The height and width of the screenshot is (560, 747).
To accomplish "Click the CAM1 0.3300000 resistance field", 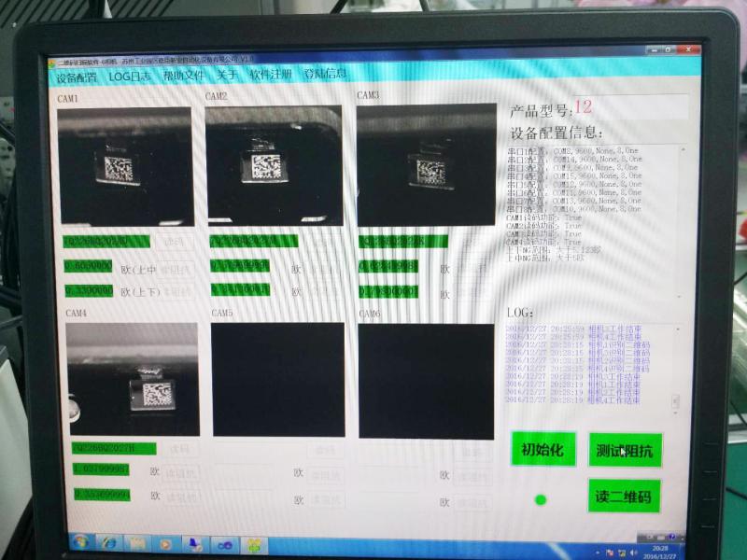I will point(89,290).
